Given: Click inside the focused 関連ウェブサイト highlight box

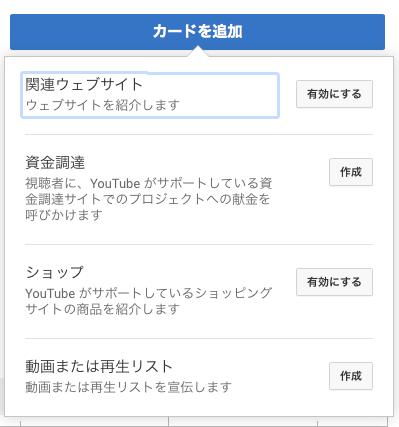Looking at the screenshot, I should tap(150, 95).
